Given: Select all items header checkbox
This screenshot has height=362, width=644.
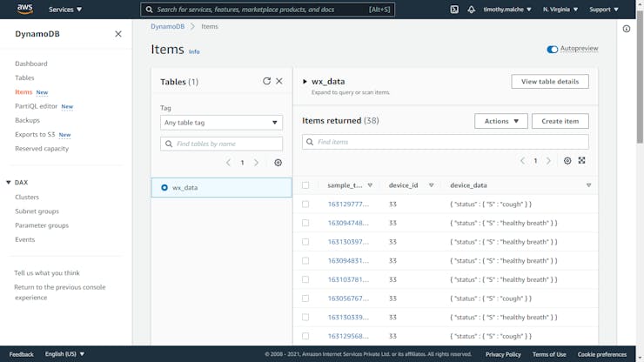Looking at the screenshot, I should pyautogui.click(x=305, y=185).
